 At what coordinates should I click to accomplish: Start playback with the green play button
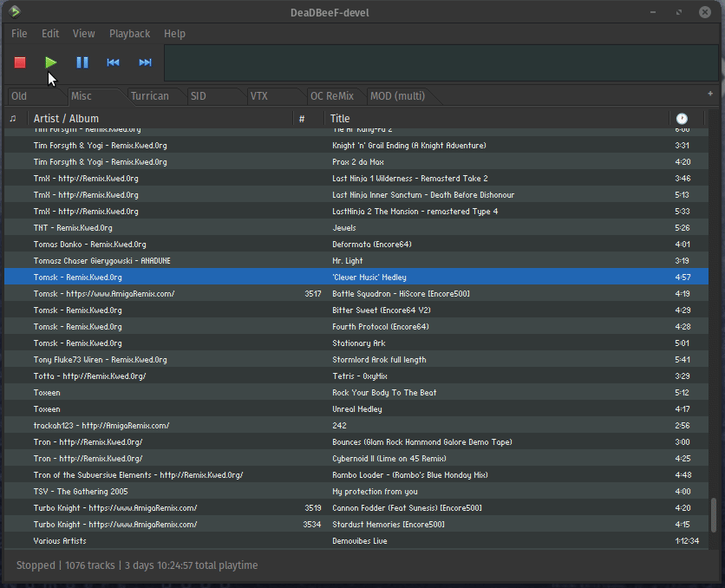pyautogui.click(x=51, y=62)
